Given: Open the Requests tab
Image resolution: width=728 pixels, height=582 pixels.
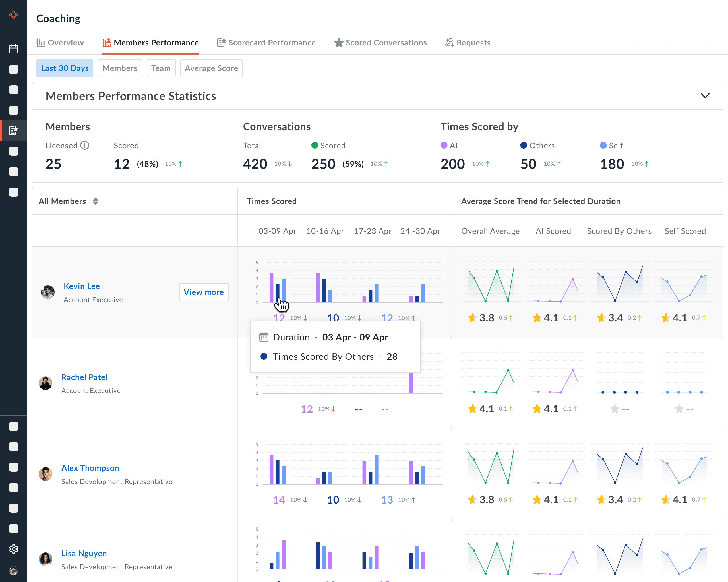Looking at the screenshot, I should tap(468, 43).
